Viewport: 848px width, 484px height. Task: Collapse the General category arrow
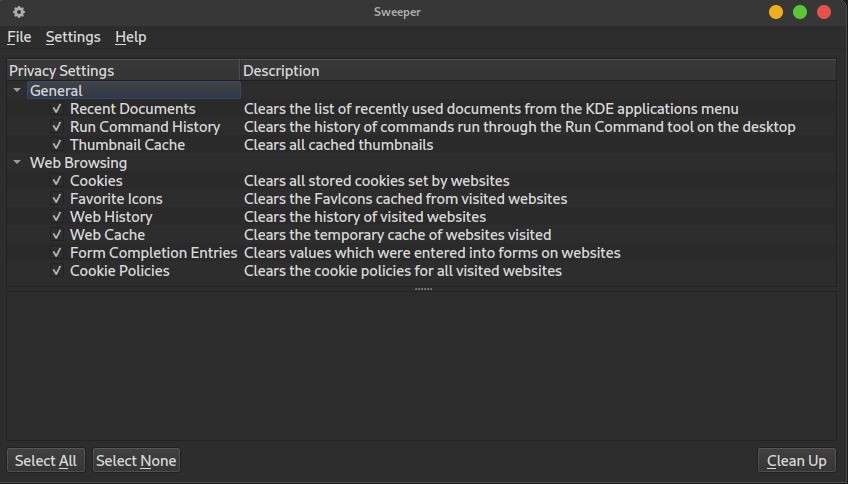point(17,90)
